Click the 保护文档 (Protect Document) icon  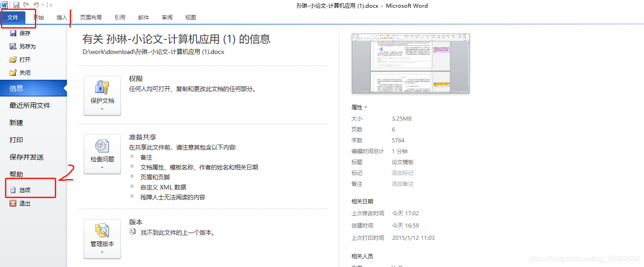[102, 90]
